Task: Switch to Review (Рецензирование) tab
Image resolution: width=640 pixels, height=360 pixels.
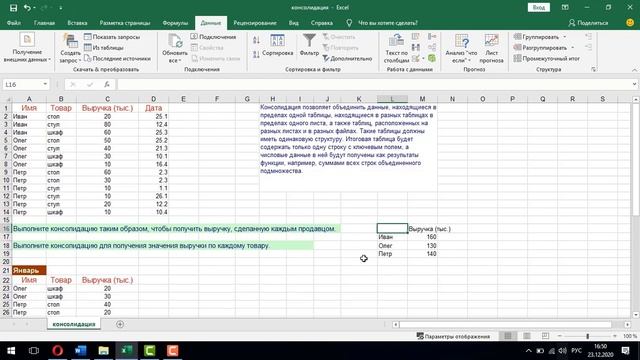Action: (255, 23)
